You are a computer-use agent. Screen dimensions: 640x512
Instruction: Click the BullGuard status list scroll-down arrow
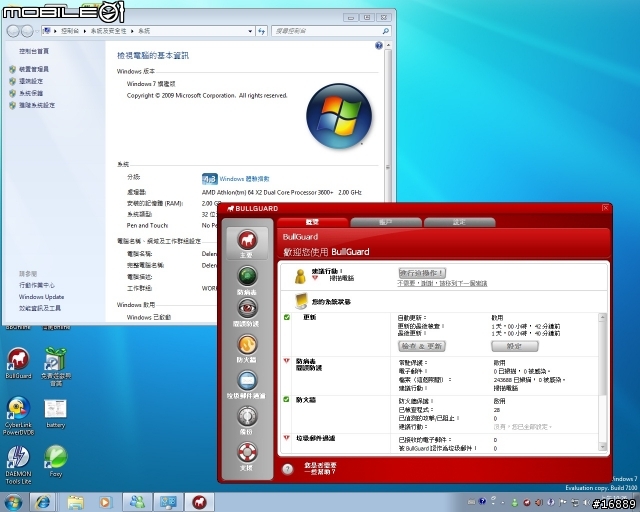tap(602, 447)
